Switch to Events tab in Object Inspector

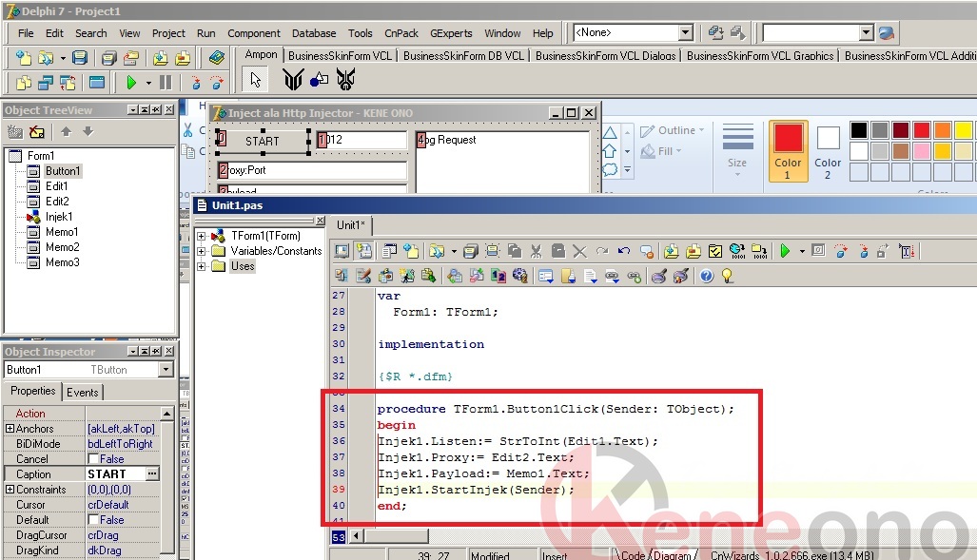pos(82,392)
